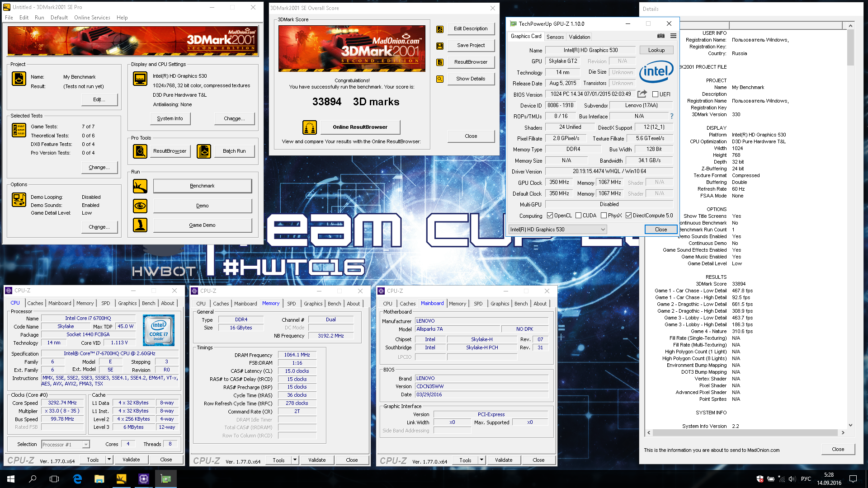Image resolution: width=868 pixels, height=488 pixels.
Task: Click the Intel logo in GPU-Z
Action: pos(656,71)
